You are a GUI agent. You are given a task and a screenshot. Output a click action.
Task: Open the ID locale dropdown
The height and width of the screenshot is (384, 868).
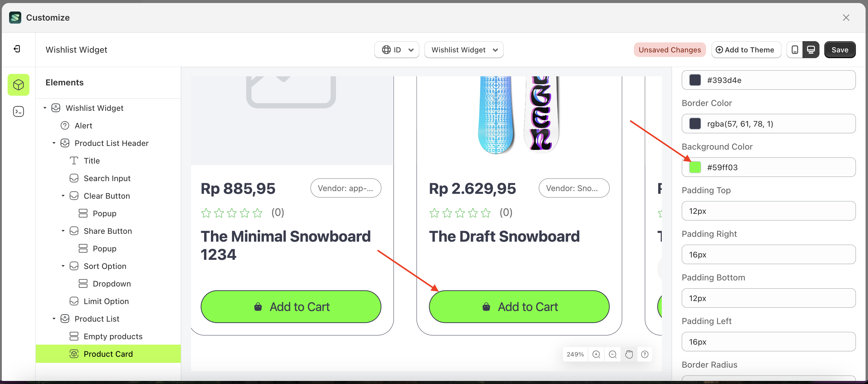coord(397,49)
